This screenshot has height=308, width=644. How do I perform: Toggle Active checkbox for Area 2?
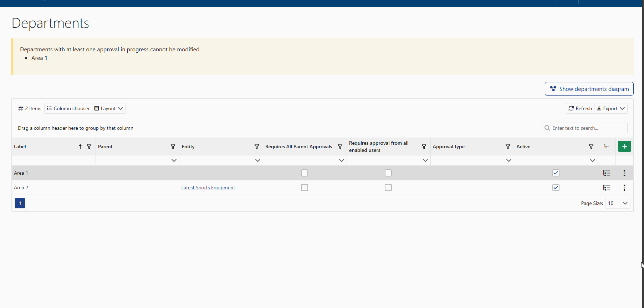[x=556, y=188]
